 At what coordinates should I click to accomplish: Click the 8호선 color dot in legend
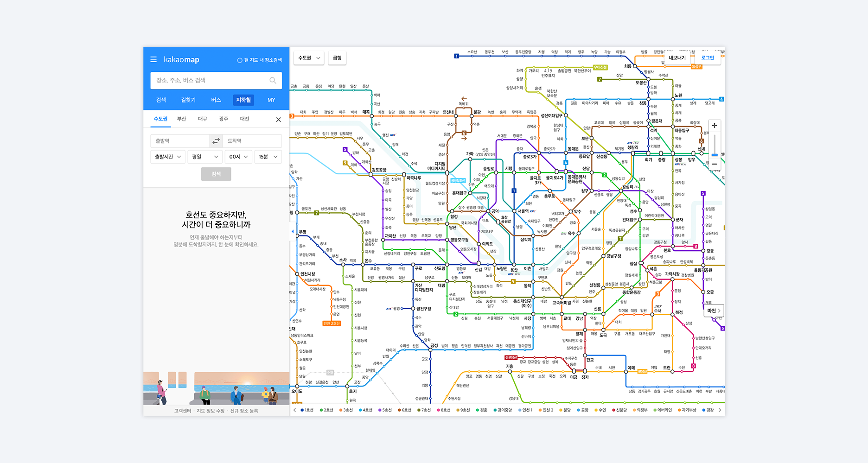pyautogui.click(x=438, y=410)
